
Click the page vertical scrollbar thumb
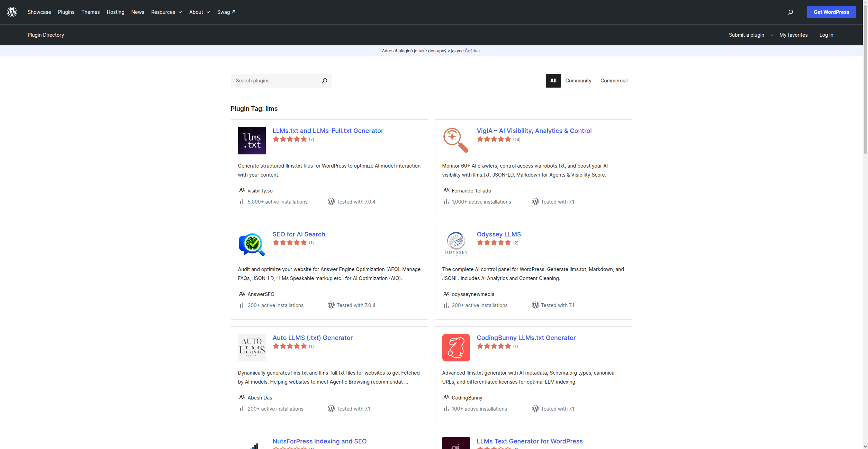(865, 80)
